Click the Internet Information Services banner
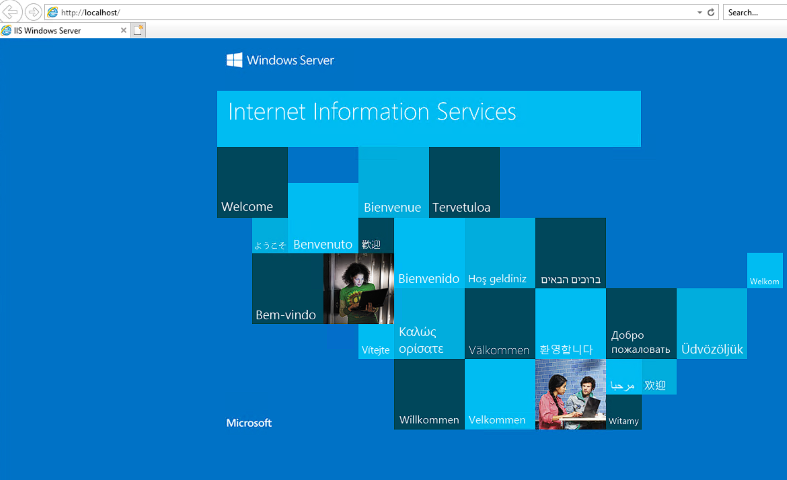The width and height of the screenshot is (787, 480). click(429, 119)
